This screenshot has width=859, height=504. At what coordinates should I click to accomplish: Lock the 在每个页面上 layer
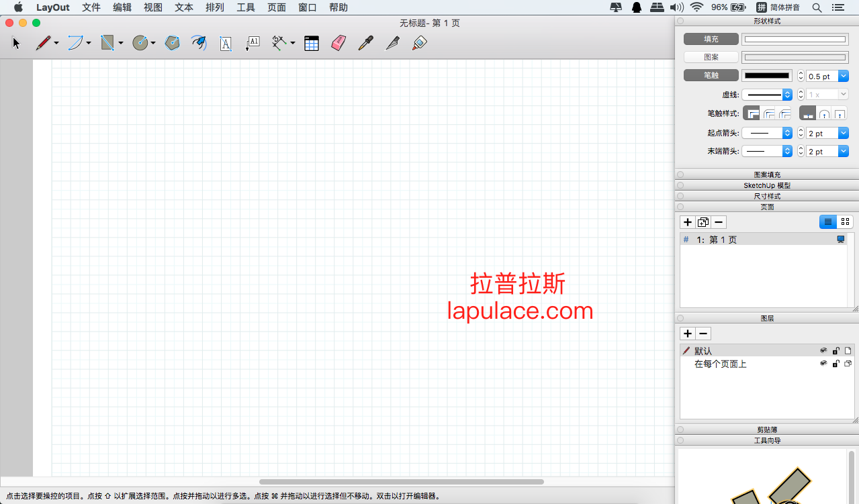click(836, 364)
